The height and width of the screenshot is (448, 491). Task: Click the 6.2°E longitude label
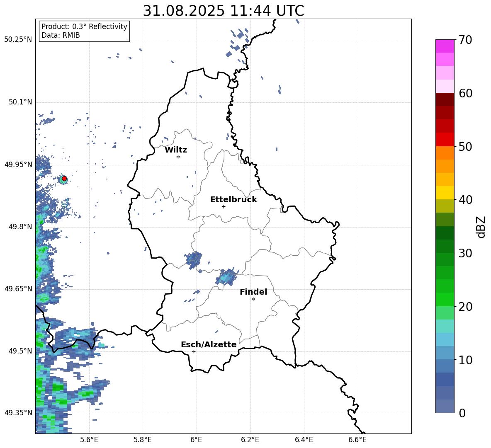click(250, 440)
